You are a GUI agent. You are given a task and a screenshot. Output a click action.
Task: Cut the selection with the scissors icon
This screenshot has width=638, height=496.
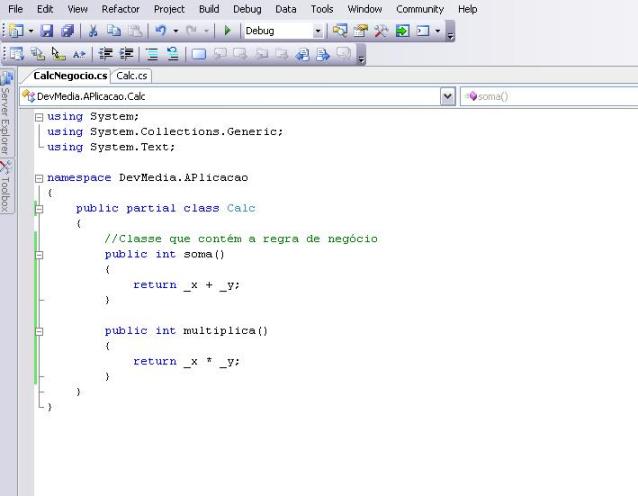(x=93, y=31)
